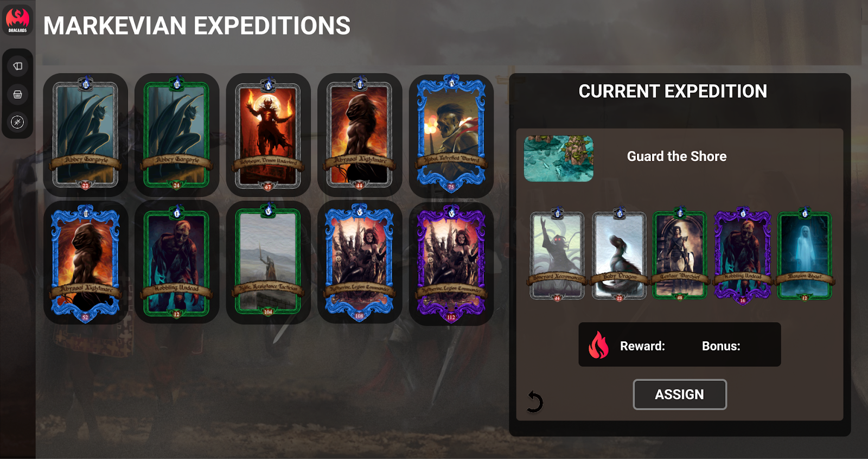Open the Dracards logo home
This screenshot has width=868, height=459.
[x=18, y=20]
